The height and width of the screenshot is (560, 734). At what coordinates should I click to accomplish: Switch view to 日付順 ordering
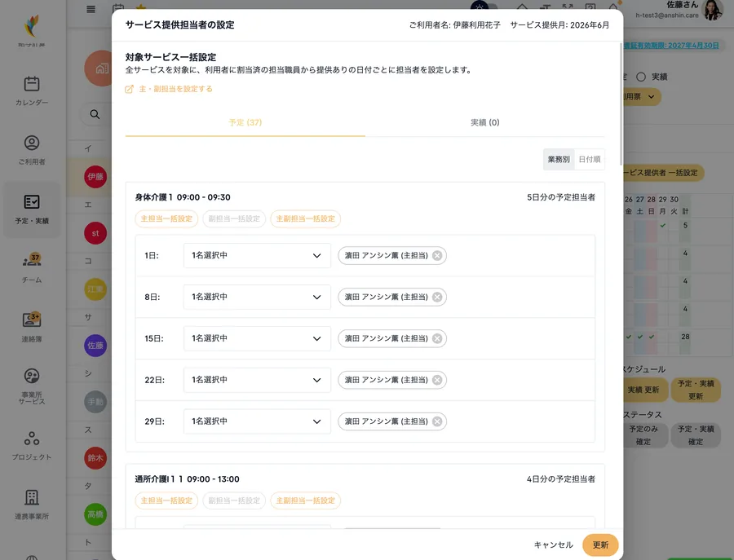pos(590,159)
